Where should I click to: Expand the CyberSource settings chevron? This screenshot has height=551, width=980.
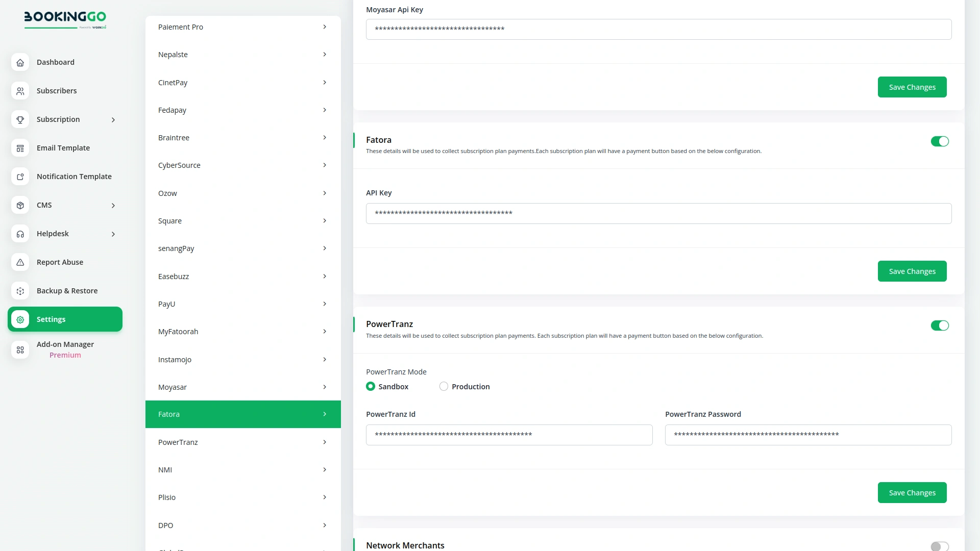click(325, 165)
